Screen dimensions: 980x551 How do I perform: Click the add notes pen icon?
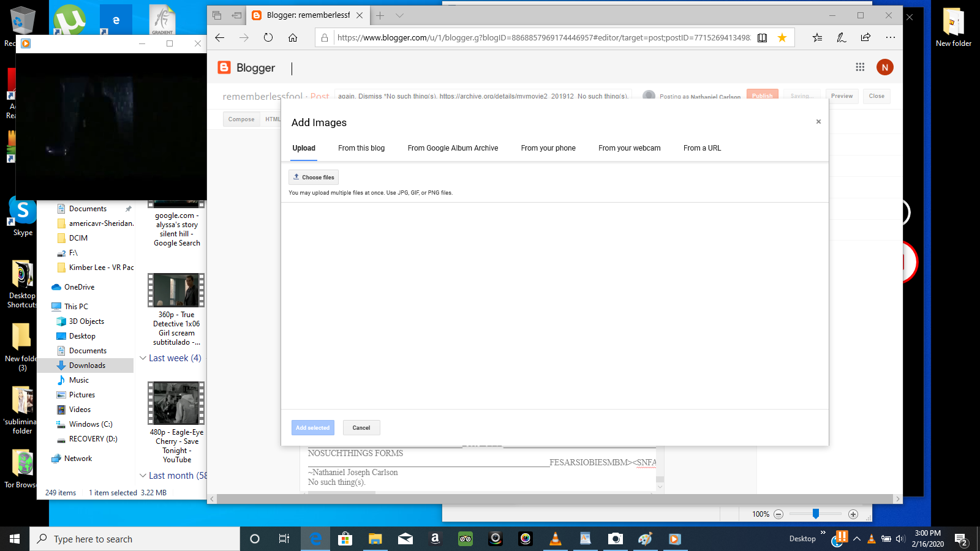point(842,37)
